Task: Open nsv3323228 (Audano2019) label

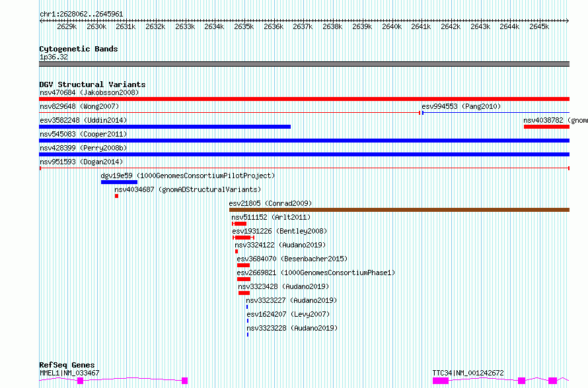Action: pos(292,328)
